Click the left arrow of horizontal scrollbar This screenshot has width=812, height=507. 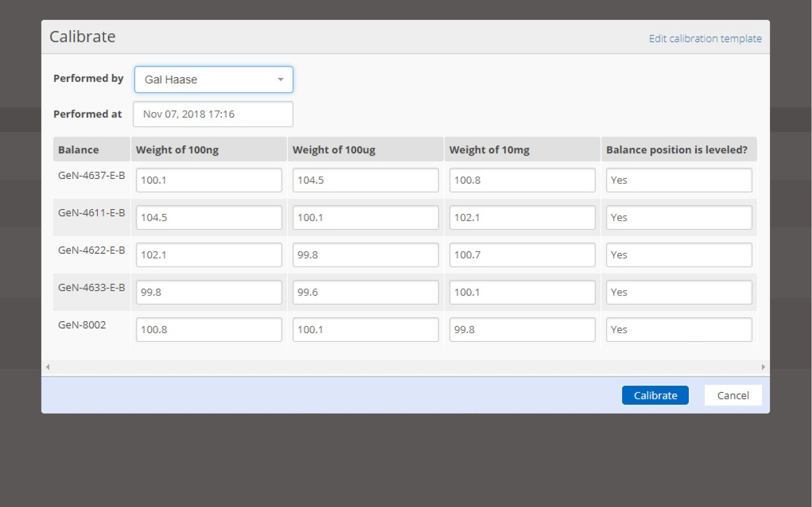(48, 367)
